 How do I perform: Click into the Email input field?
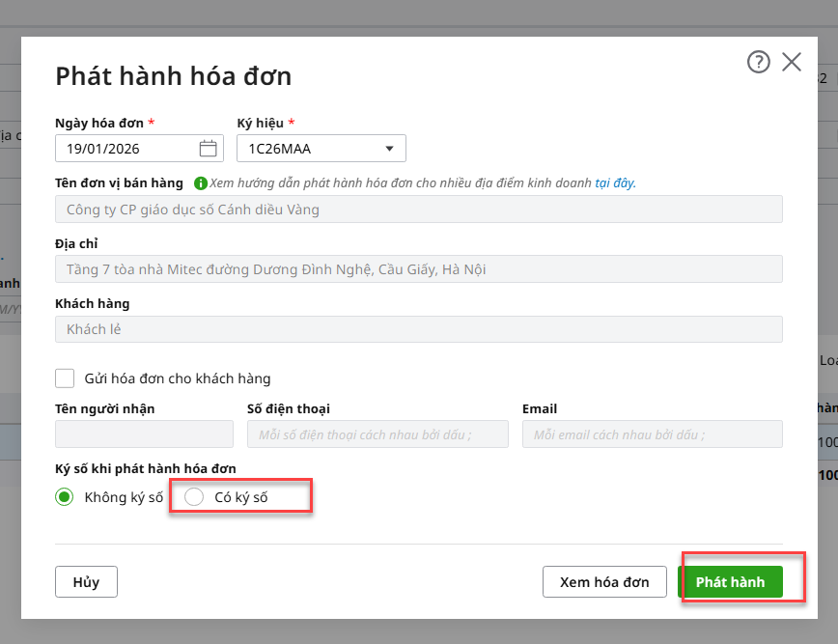tap(652, 434)
